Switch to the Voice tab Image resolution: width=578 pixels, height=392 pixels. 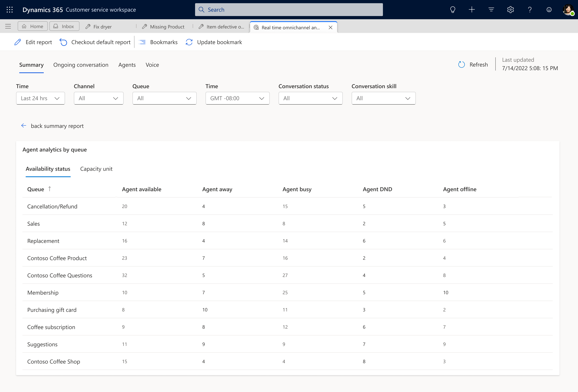click(152, 64)
